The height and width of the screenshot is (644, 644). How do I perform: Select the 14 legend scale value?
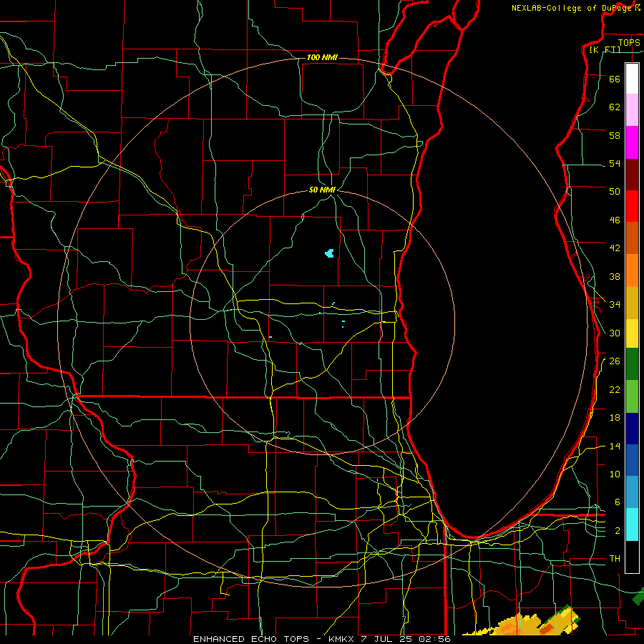615,446
